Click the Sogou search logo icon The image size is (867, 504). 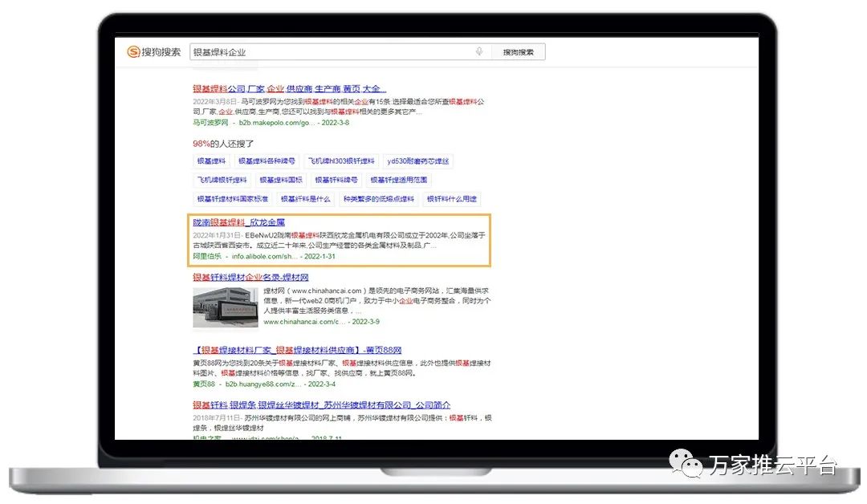click(x=133, y=52)
